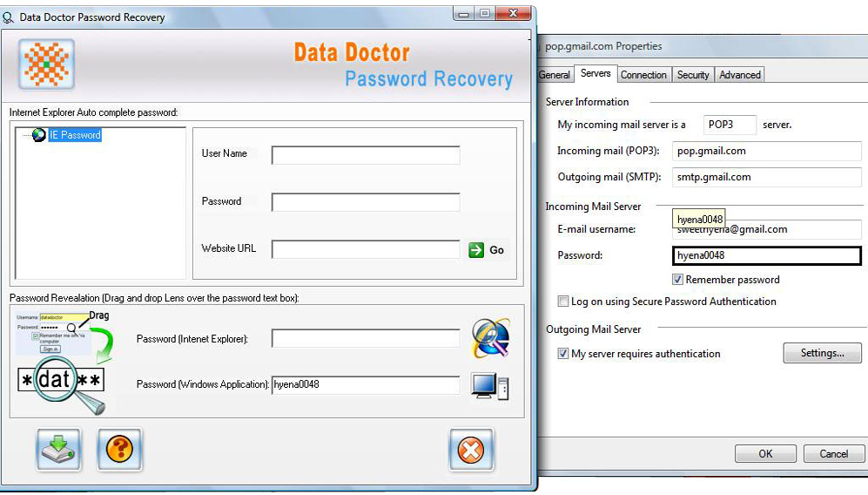Minimize the Data Doctor Password Recovery window
Screen dimensions: 868x495
[x=463, y=13]
